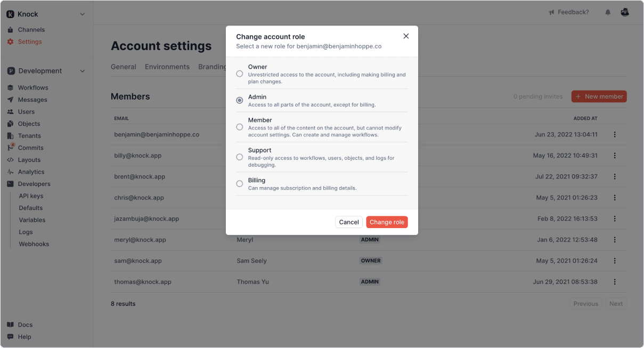Expand the Knock account dropdown

click(82, 14)
